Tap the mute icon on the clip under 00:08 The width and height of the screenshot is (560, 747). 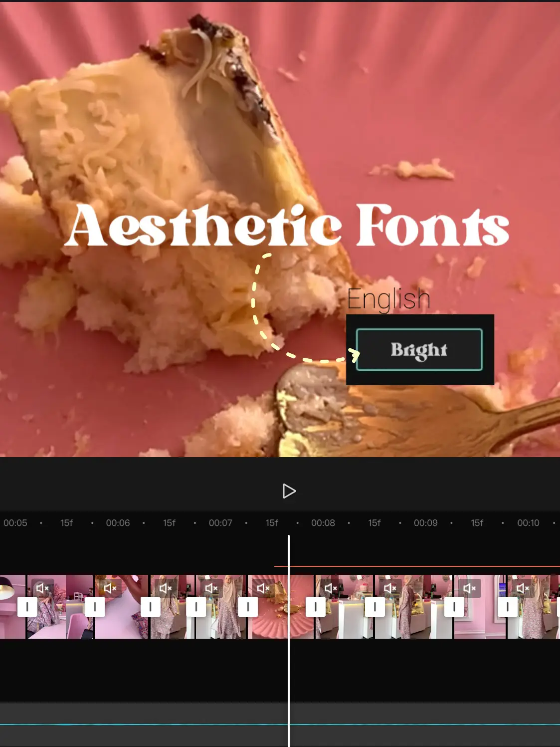point(330,589)
